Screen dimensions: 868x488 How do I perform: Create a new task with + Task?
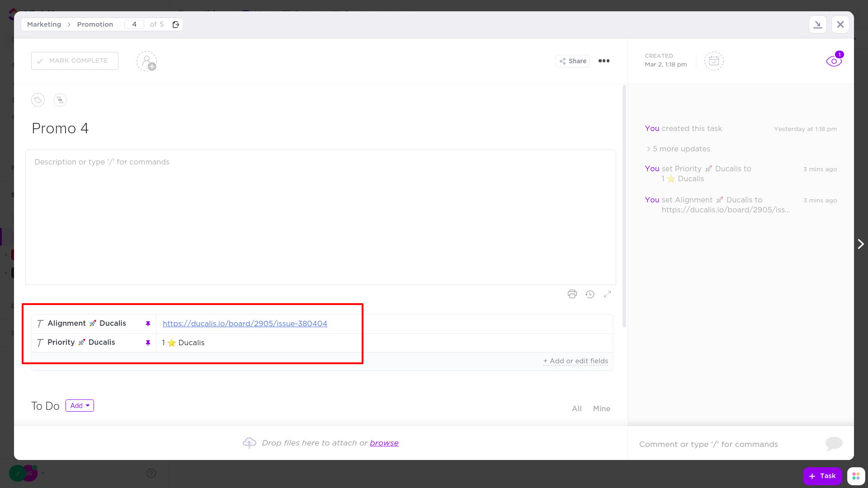click(822, 476)
